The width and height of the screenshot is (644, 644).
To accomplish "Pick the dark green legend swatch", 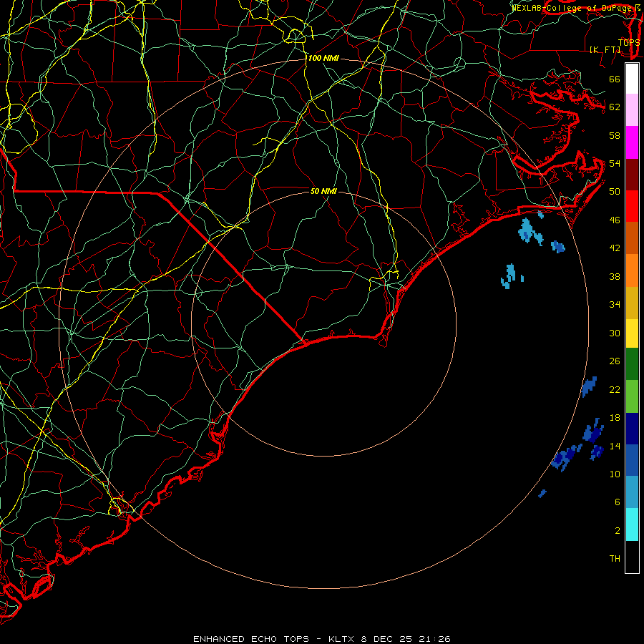I will click(632, 364).
